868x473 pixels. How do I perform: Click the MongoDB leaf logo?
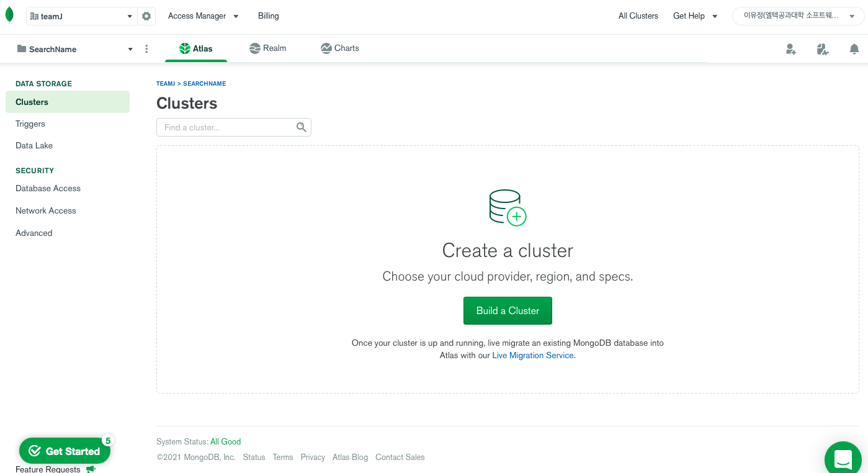[x=9, y=15]
